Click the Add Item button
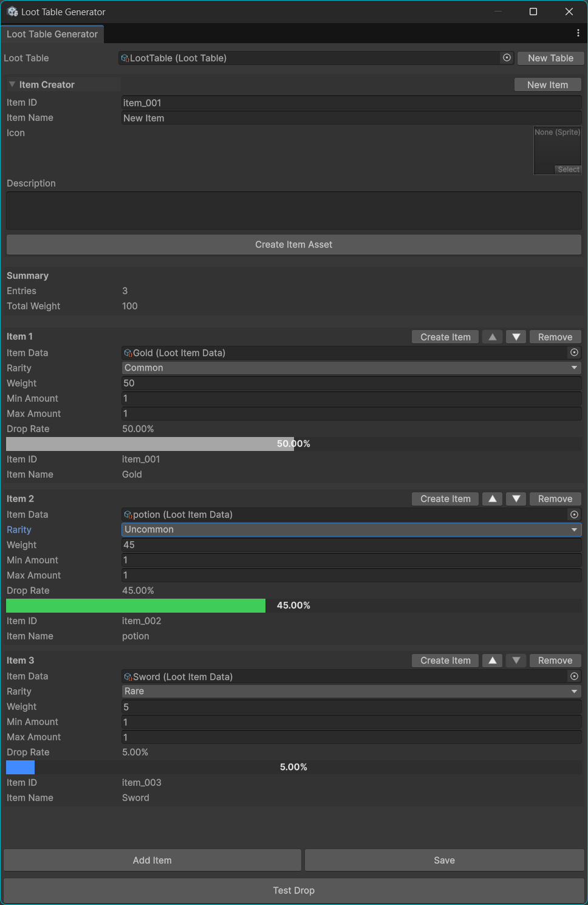 tap(152, 860)
